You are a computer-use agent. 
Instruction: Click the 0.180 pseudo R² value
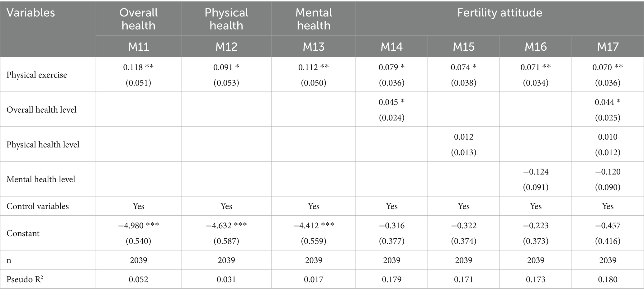[x=608, y=279]
